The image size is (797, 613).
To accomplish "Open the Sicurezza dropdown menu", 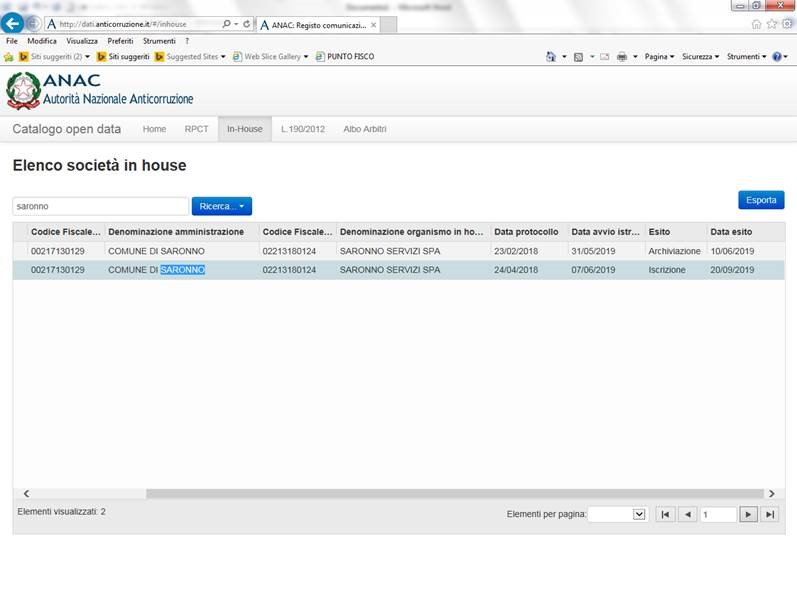I will coord(700,57).
